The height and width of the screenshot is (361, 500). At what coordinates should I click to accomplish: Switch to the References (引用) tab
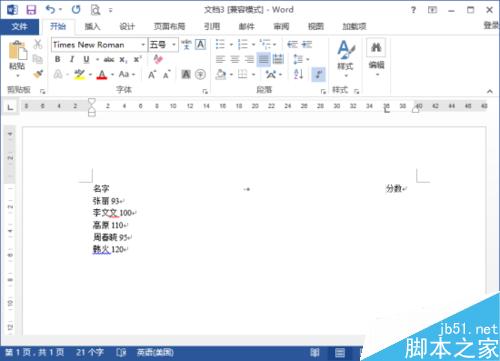(212, 26)
